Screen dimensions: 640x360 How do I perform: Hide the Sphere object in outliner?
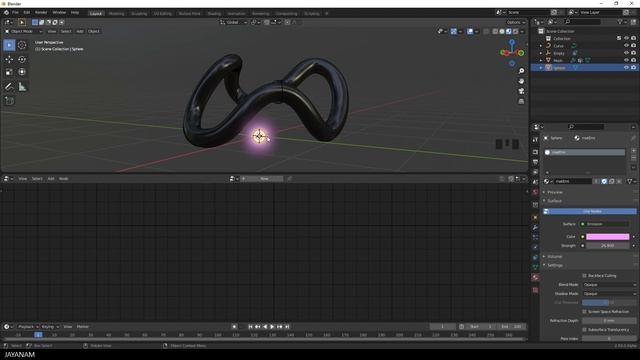pos(626,68)
